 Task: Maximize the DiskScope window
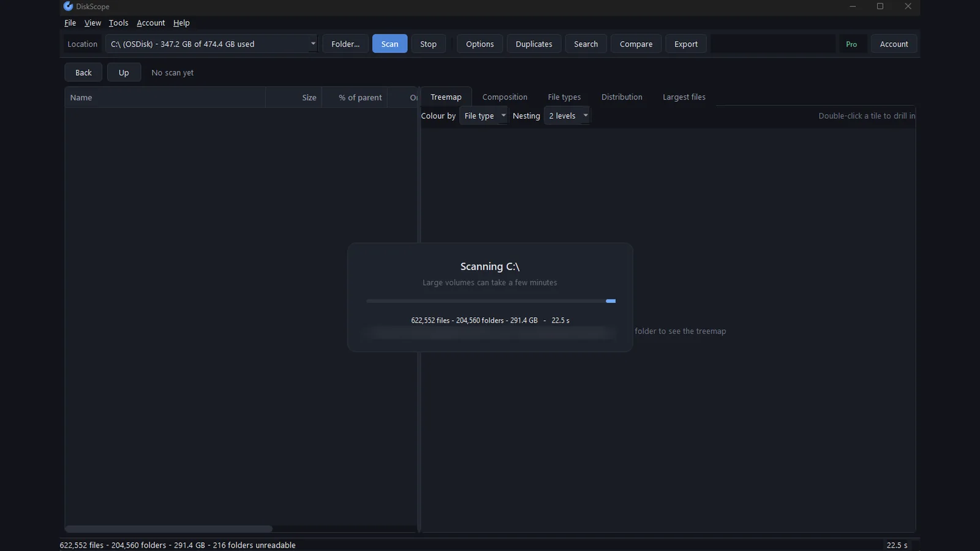click(880, 6)
